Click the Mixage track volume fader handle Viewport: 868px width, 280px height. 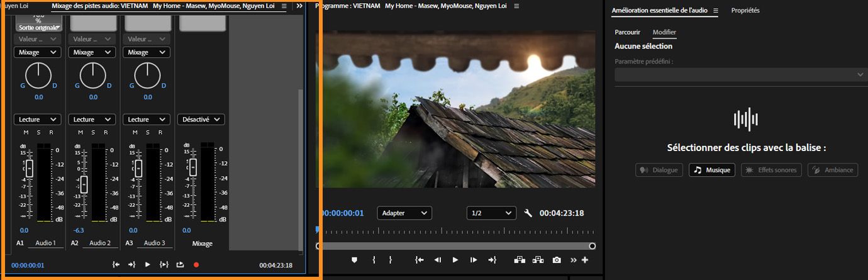pyautogui.click(x=192, y=167)
